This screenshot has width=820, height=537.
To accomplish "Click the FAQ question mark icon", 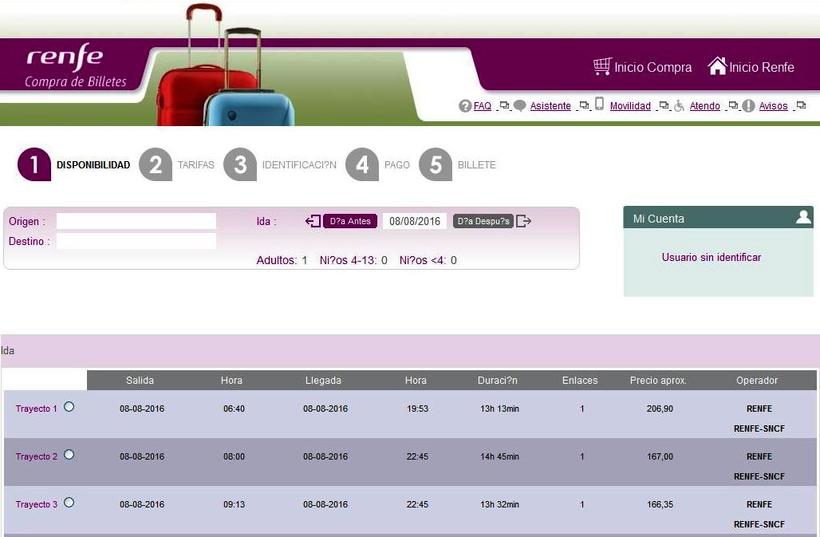I will coord(465,106).
